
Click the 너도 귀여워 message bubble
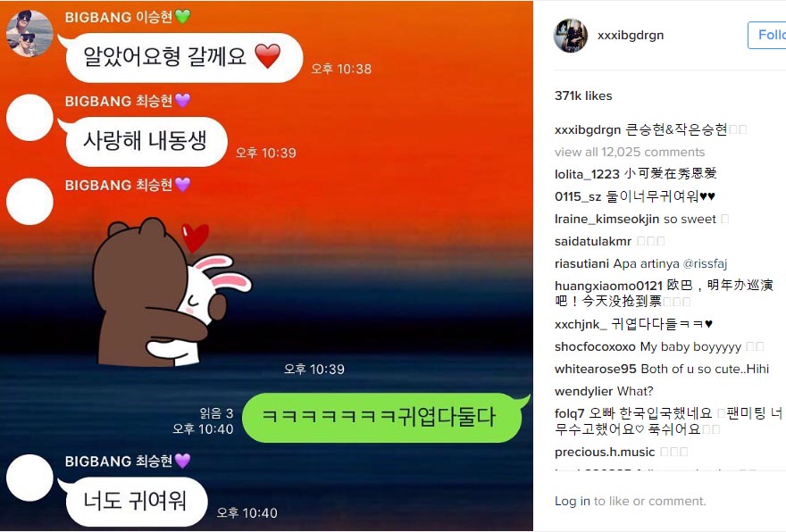coord(134,502)
